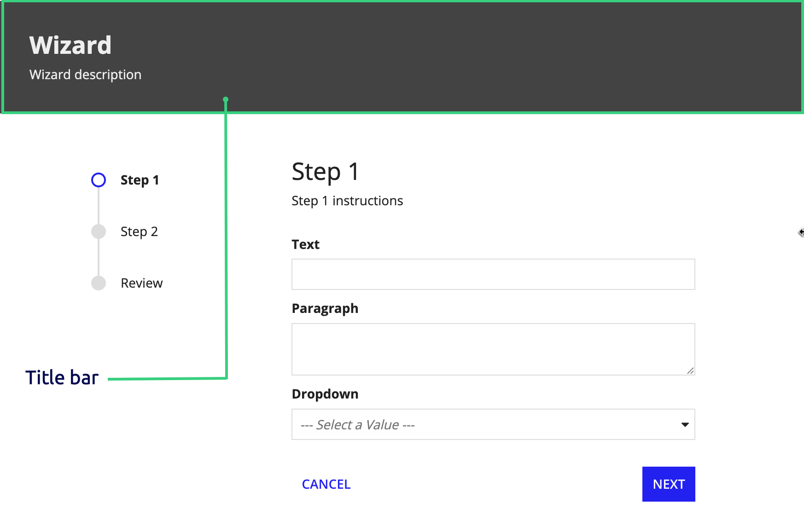804x532 pixels.
Task: Select the Step 1 label in sidebar
Action: tap(140, 180)
